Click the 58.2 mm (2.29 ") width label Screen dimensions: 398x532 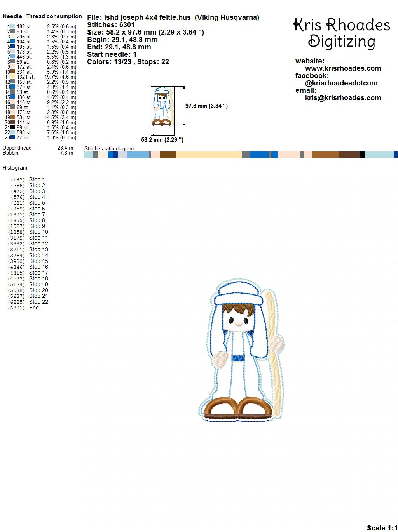(x=162, y=140)
